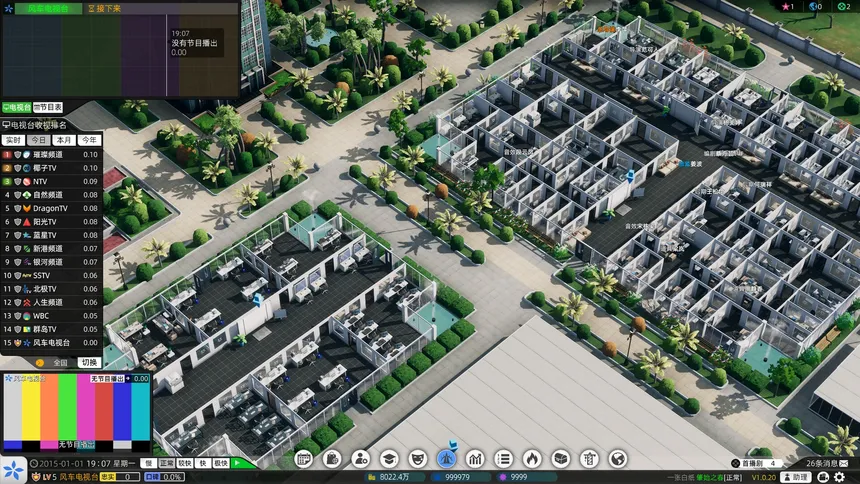Click the green diamond counter at top right
Screen dimensions: 860x484
tap(841, 7)
